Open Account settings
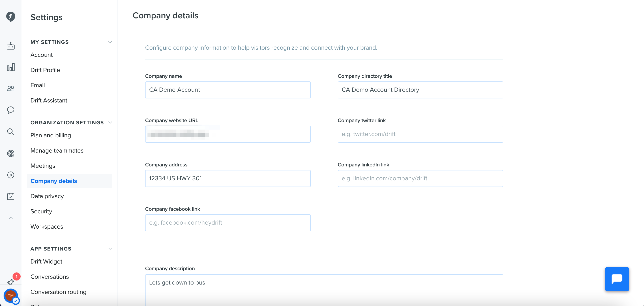The image size is (644, 306). point(41,55)
